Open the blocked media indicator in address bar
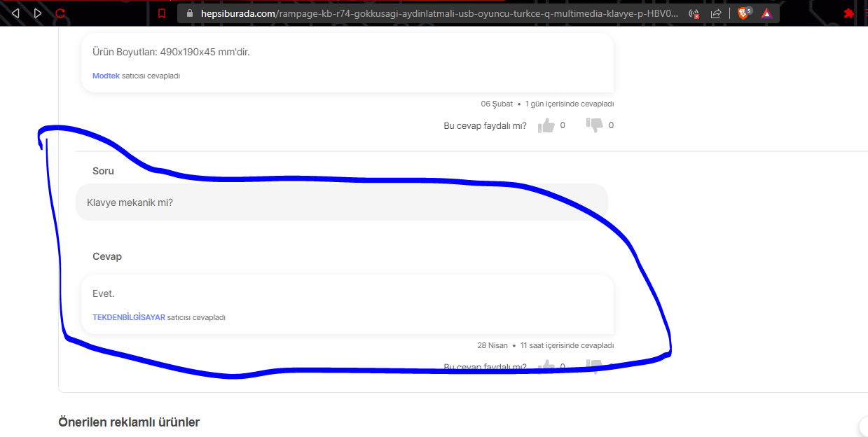Viewport: 868px width, 437px height. 694,13
